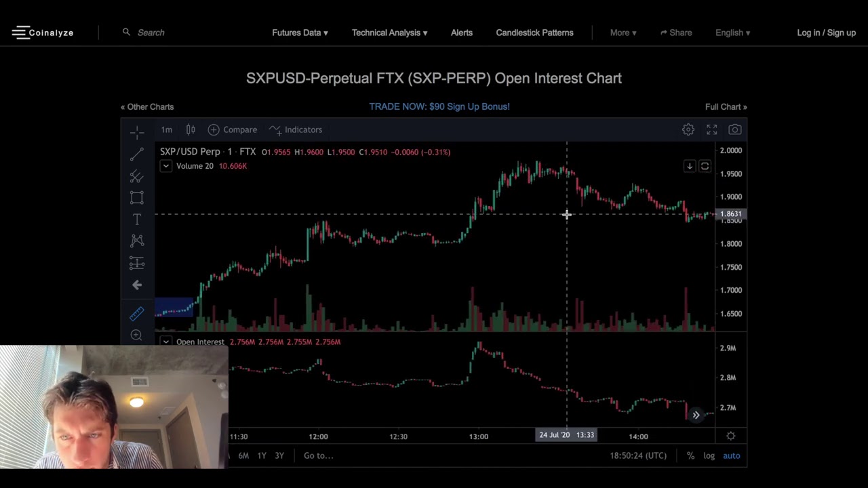Click the Share menu item

pyautogui.click(x=676, y=33)
